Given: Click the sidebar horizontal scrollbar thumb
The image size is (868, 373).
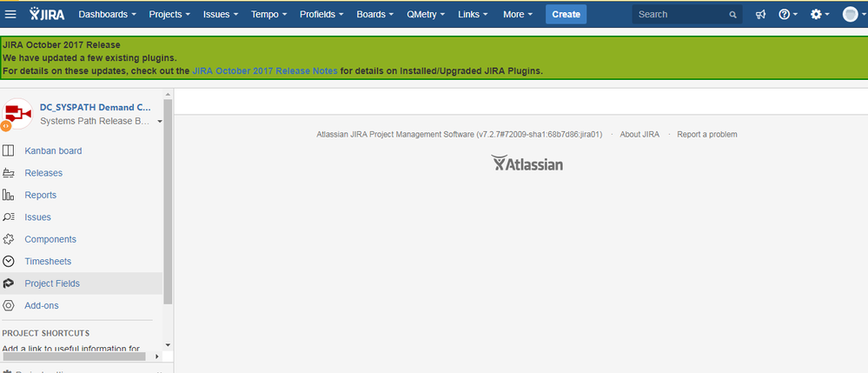Looking at the screenshot, I should point(75,356).
